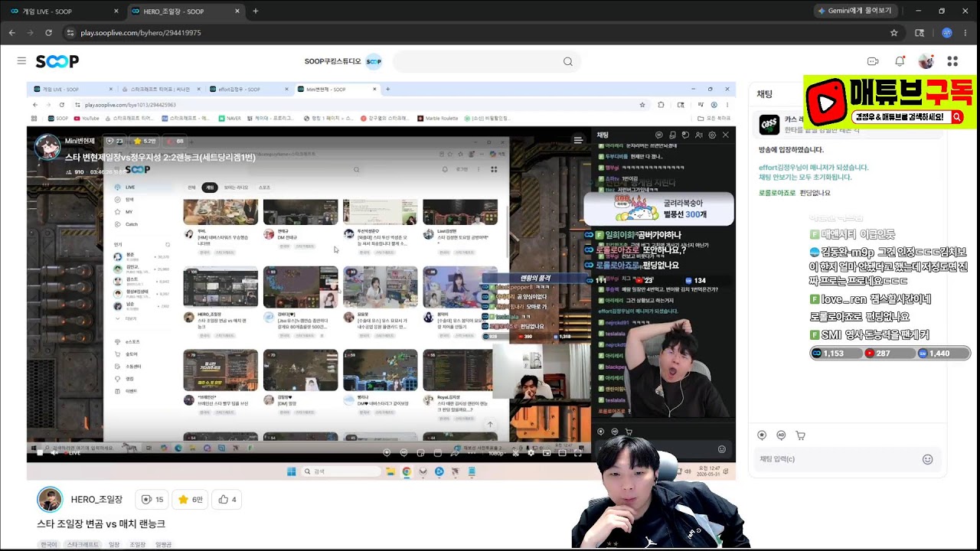Bookmark this page with the star
This screenshot has width=980, height=551.
pyautogui.click(x=893, y=33)
